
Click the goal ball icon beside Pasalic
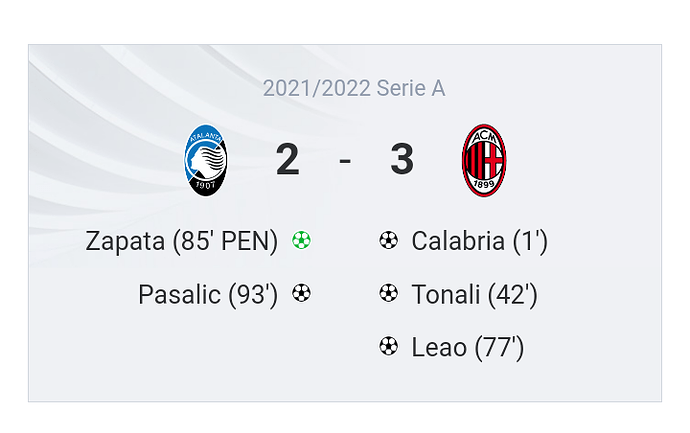click(x=301, y=294)
